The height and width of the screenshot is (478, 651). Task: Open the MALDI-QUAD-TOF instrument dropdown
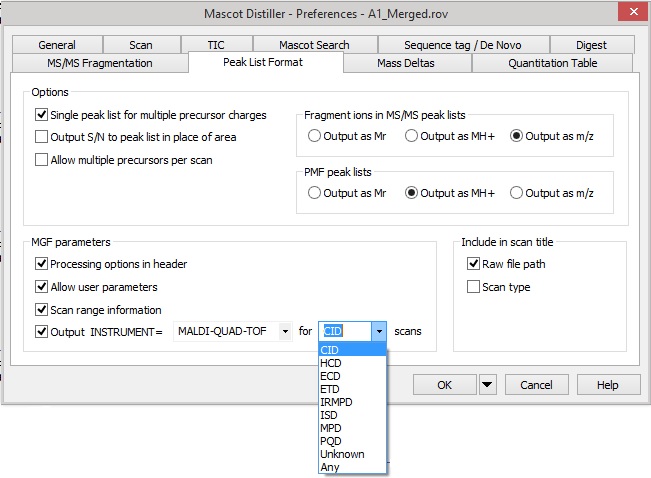coord(285,331)
